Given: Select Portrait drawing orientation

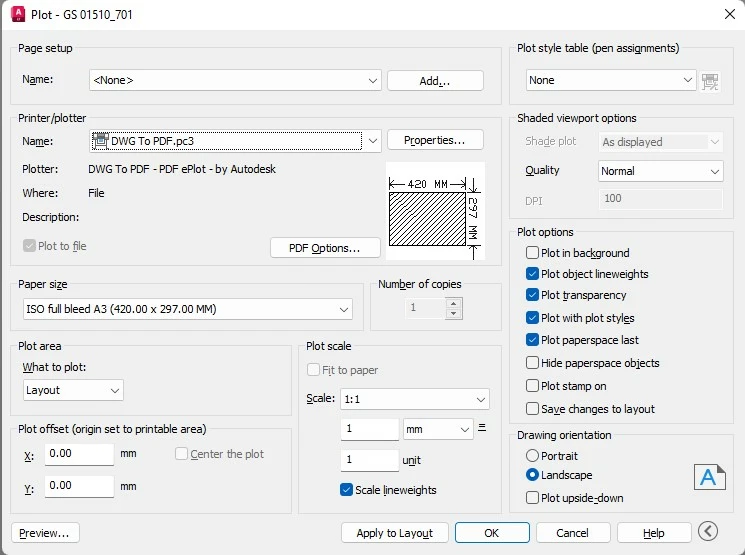Looking at the screenshot, I should tap(532, 456).
